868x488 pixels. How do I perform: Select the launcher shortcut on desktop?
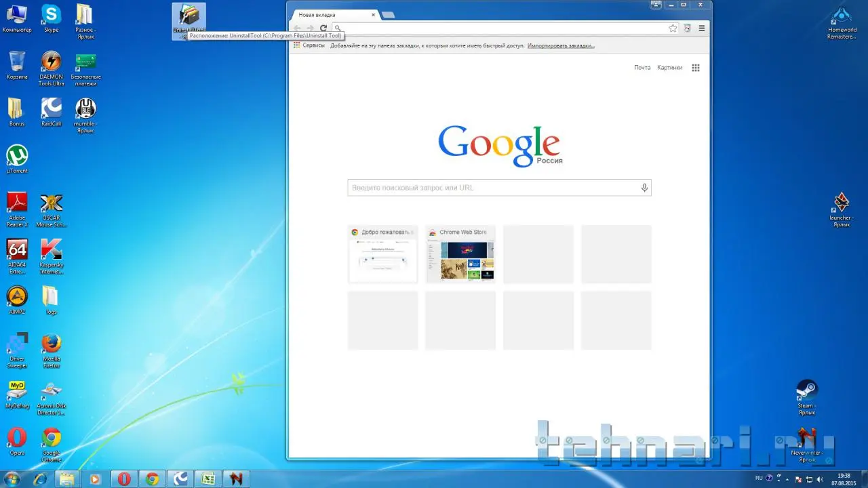click(842, 209)
